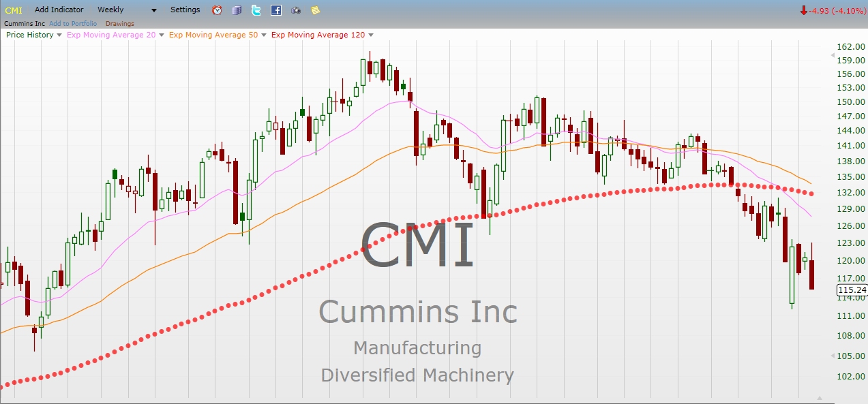This screenshot has width=868, height=404.
Task: Select the Exp Moving Average 120 label
Action: point(318,35)
